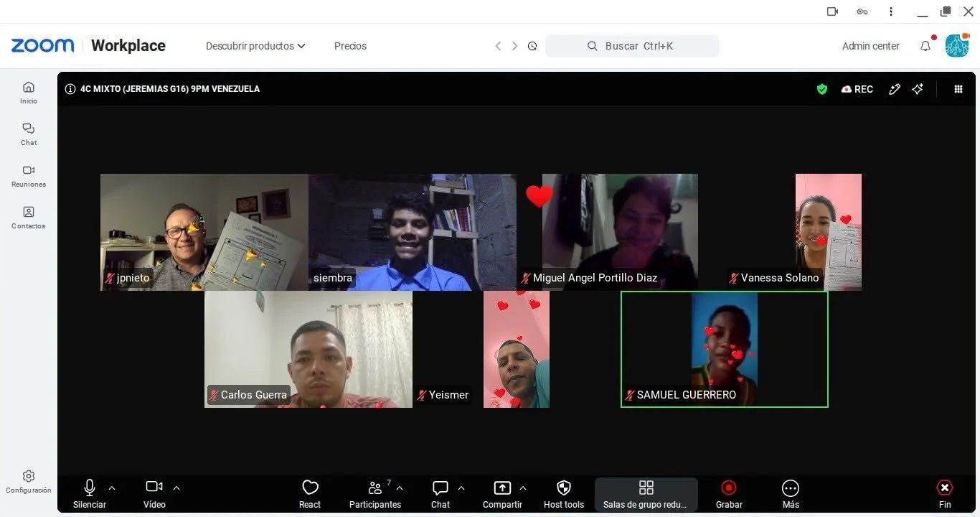980x517 pixels.
Task: Open the notifications bell
Action: 925,46
